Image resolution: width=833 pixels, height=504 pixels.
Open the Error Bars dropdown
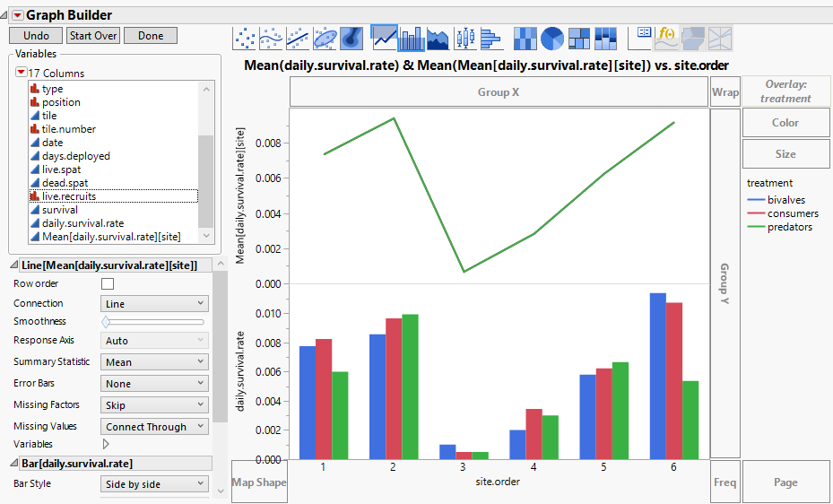pos(154,384)
